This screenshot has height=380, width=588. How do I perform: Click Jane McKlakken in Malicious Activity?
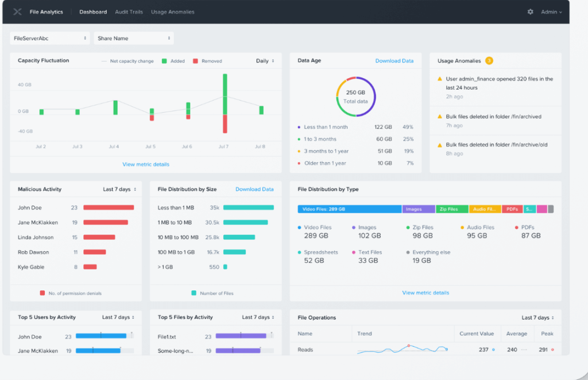pos(38,222)
